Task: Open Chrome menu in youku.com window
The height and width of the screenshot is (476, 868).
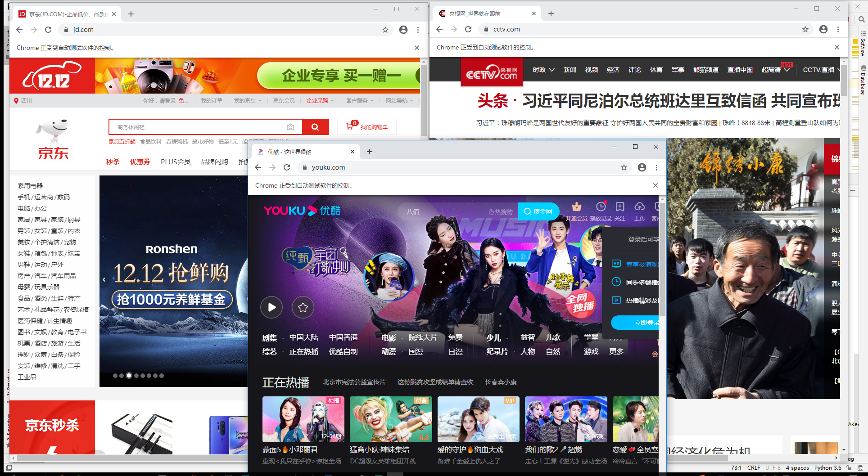Action: click(656, 167)
